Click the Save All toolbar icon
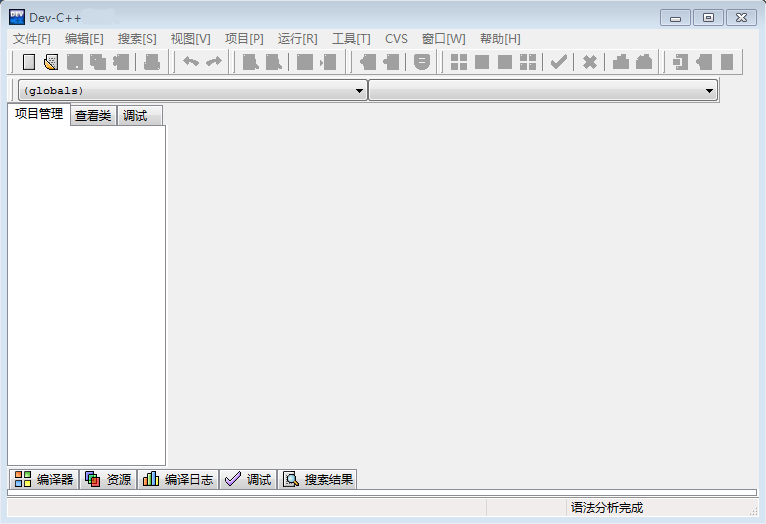Screen dimensions: 766x524 point(98,62)
